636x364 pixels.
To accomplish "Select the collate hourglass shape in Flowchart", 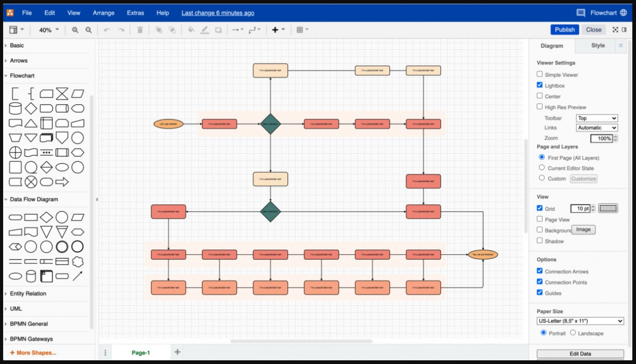I will tap(62, 94).
